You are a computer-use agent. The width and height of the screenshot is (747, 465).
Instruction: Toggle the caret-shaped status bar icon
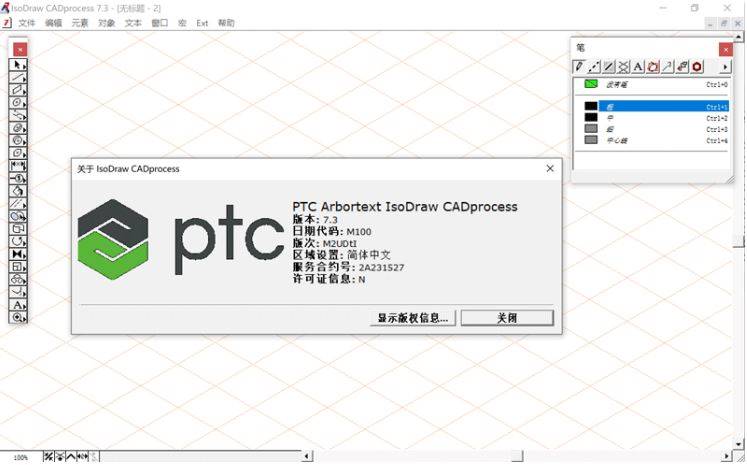click(x=71, y=457)
